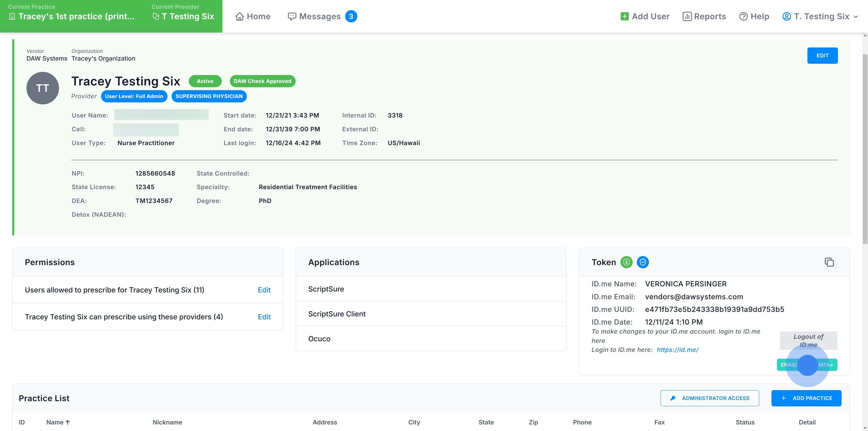
Task: Click User Level: Full Admin badge
Action: click(134, 96)
